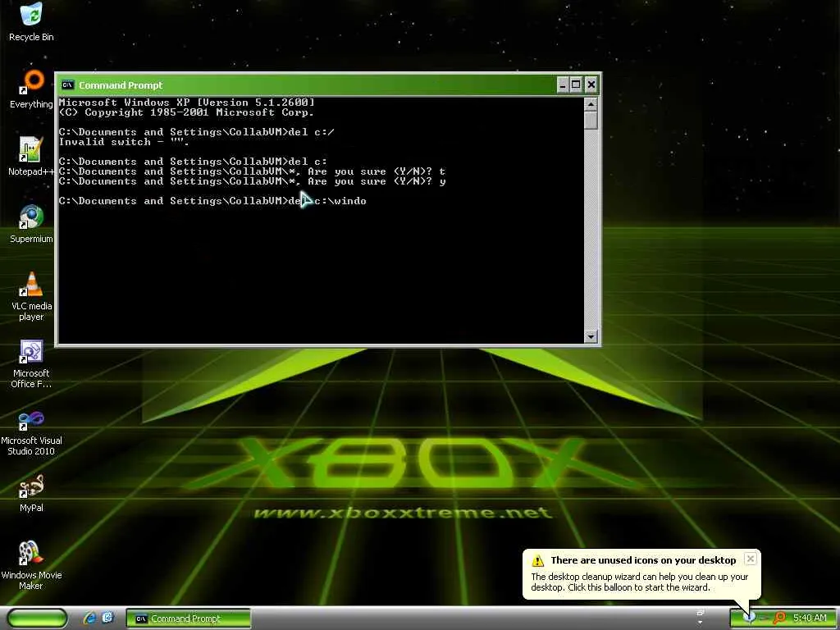Screen dimensions: 840x630
Task: Click the Command Prompt scrollbar up arrow
Action: click(591, 103)
